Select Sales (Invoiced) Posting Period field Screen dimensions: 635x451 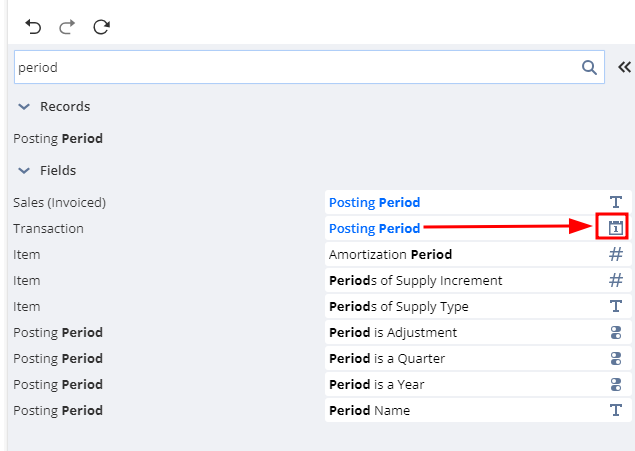pyautogui.click(x=374, y=202)
